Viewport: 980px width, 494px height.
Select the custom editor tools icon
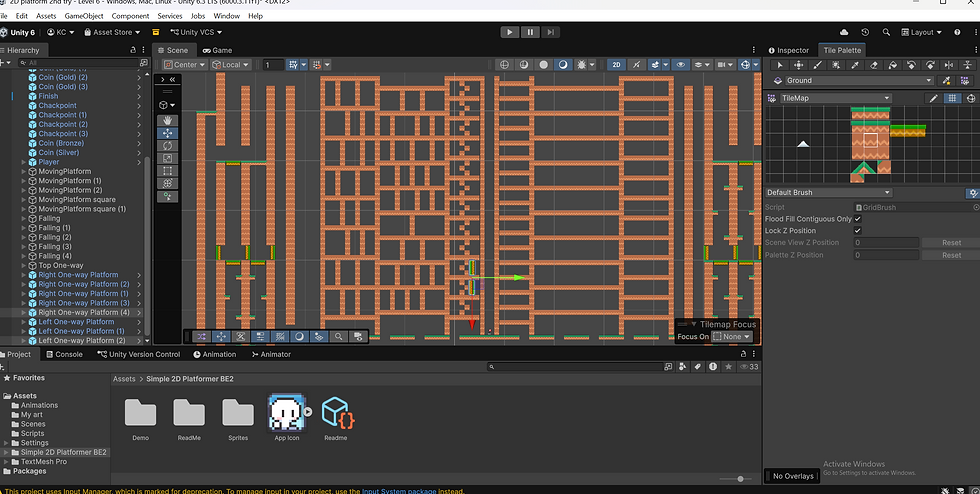168,196
